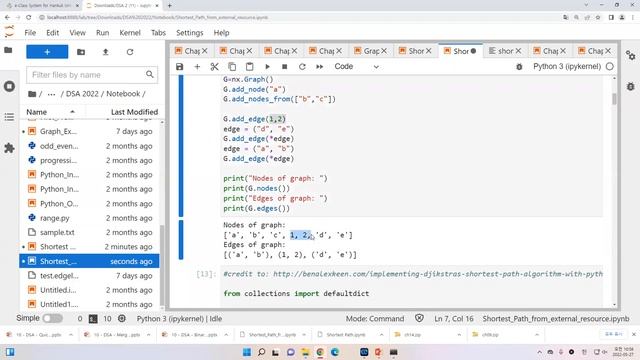Open the Notebook breadcrumb folder
640x360 pixels.
pyautogui.click(x=123, y=94)
